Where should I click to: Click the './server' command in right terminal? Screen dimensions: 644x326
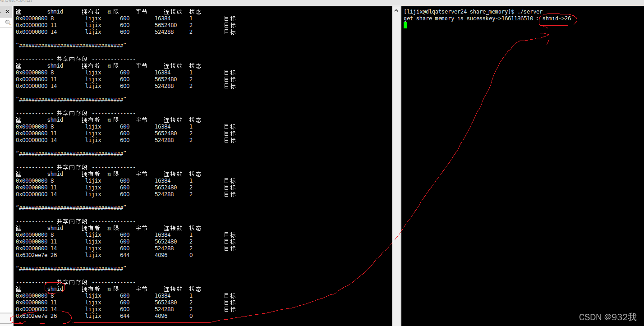coord(530,12)
